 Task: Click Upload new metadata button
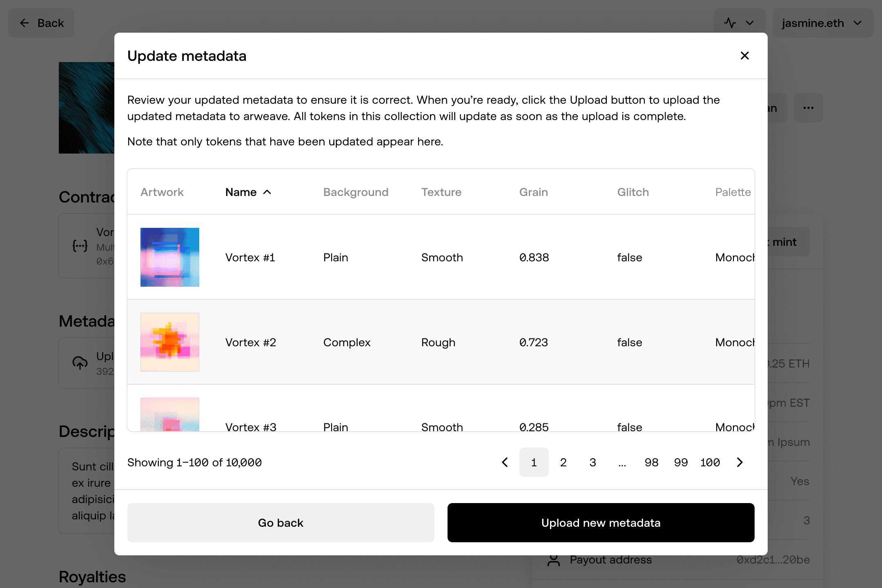pos(601,523)
